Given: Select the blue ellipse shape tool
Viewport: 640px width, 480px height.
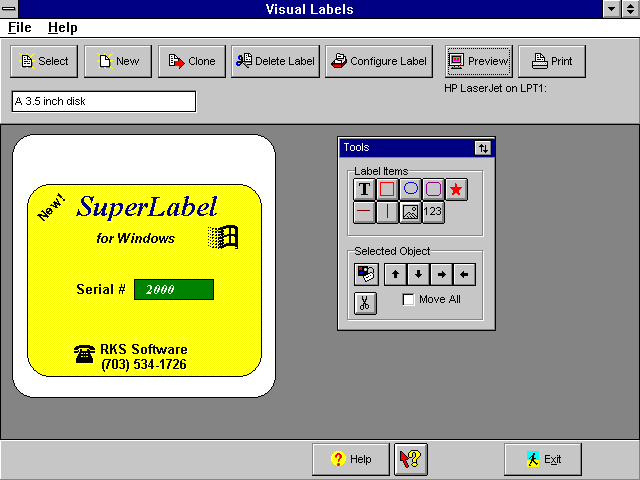Looking at the screenshot, I should click(410, 189).
